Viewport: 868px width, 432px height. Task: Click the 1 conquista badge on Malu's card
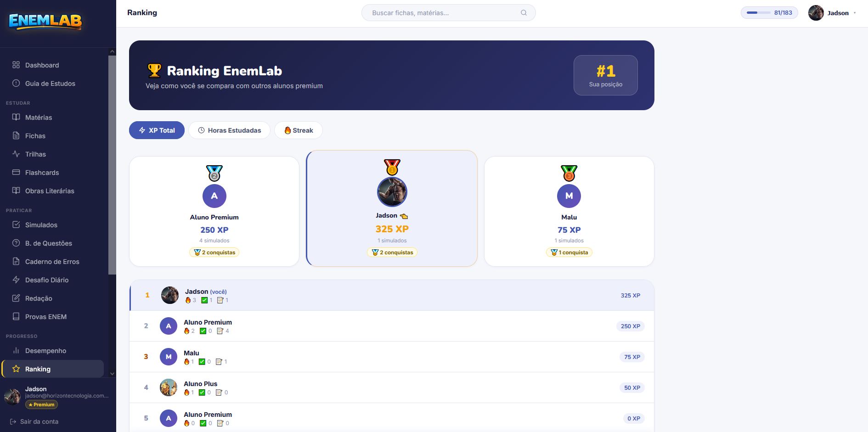pos(569,252)
